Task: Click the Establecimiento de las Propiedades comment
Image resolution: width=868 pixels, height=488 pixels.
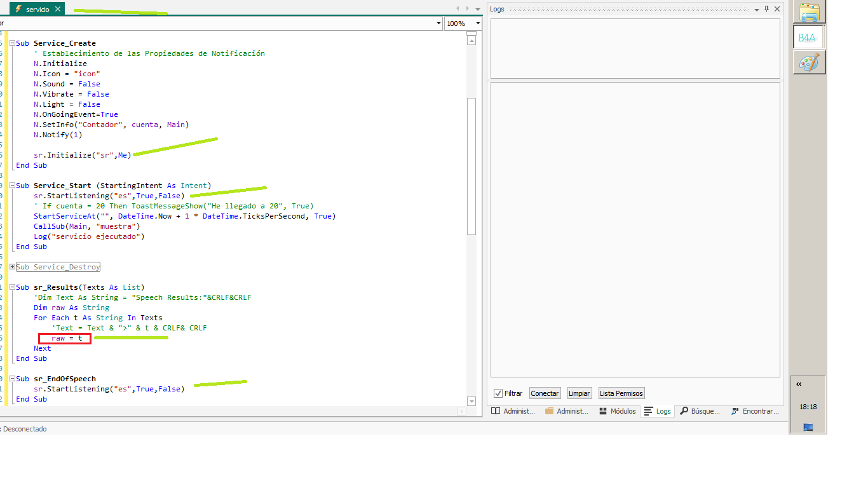Action: coord(149,53)
